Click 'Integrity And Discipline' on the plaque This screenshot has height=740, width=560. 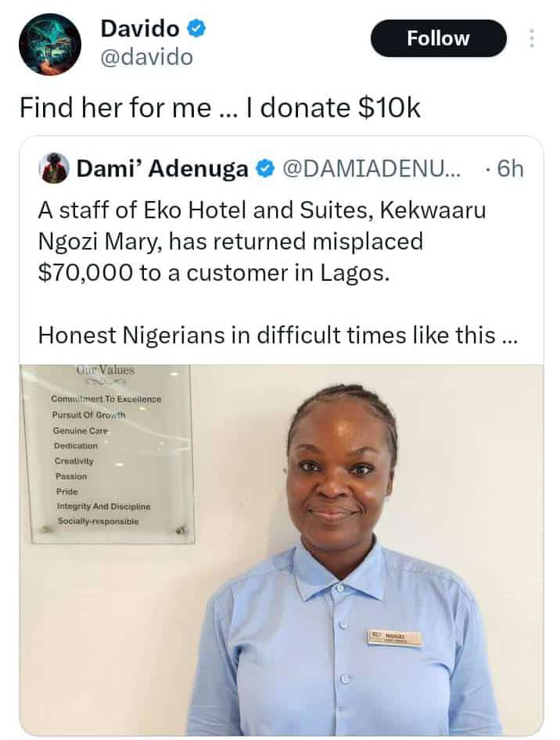(103, 506)
